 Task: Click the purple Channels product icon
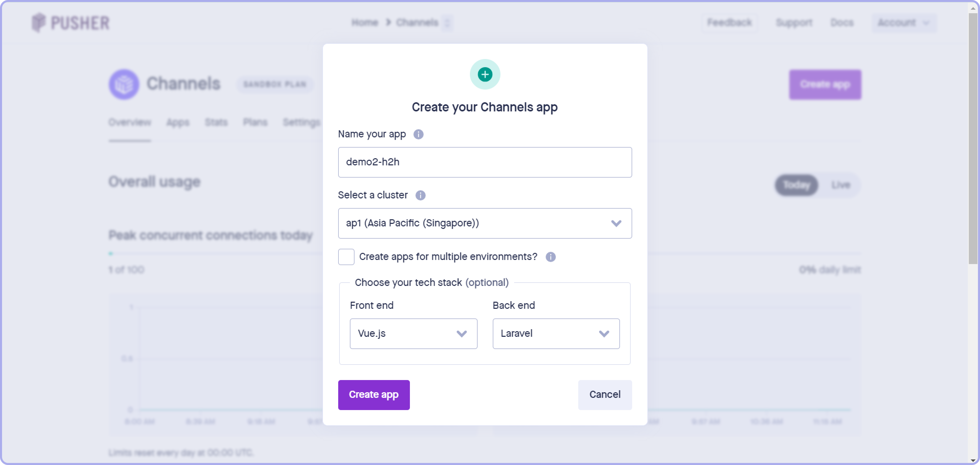coord(124,84)
